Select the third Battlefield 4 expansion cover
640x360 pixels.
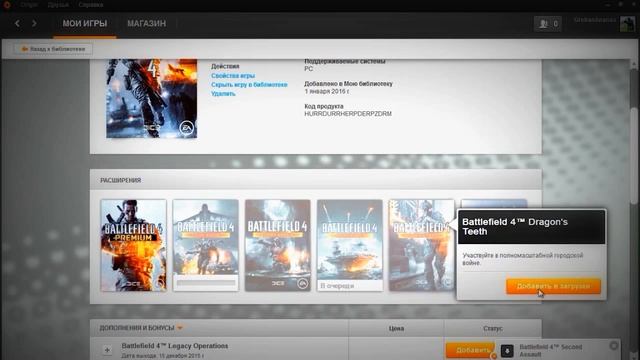[x=278, y=245]
